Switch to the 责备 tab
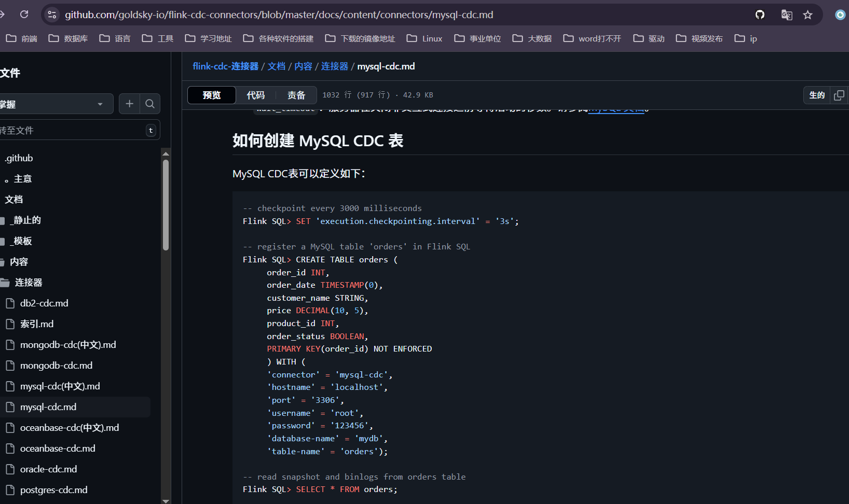The width and height of the screenshot is (849, 504). (296, 95)
